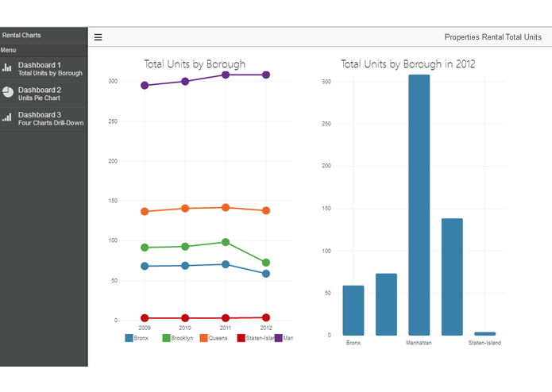The image size is (552, 392).
Task: Toggle the hamburger menu icon
Action: click(x=98, y=37)
